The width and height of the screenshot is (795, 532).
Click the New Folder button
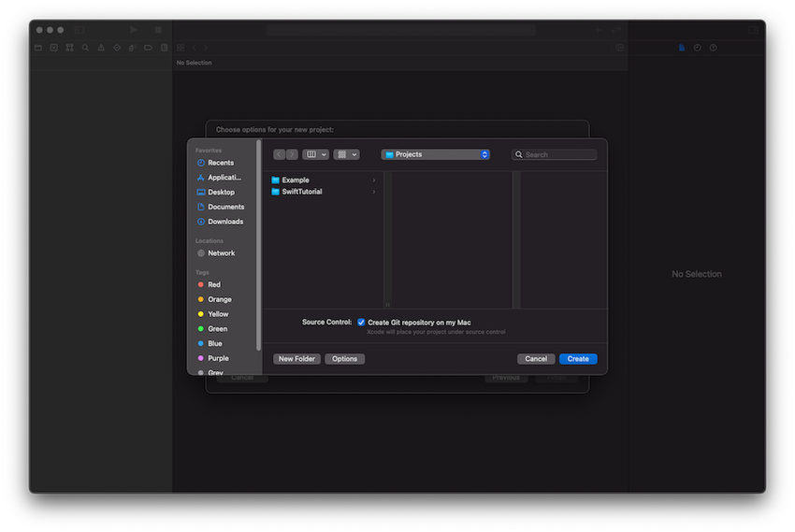pos(296,359)
